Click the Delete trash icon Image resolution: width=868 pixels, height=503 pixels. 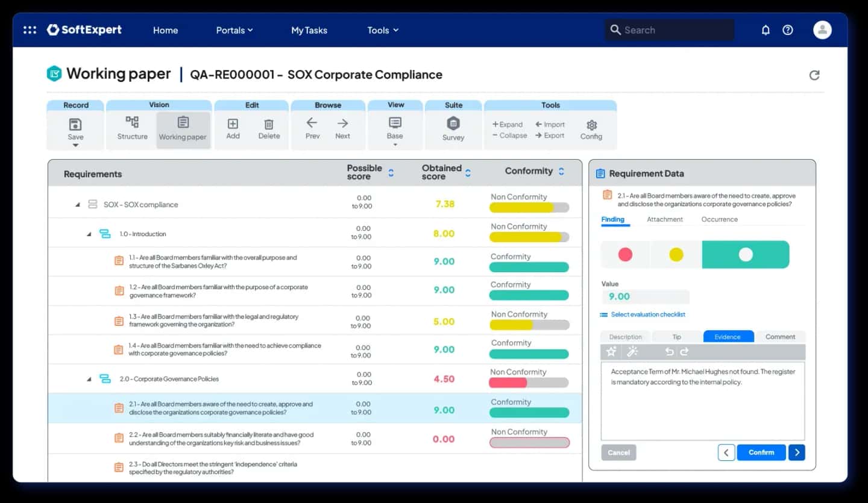click(269, 125)
